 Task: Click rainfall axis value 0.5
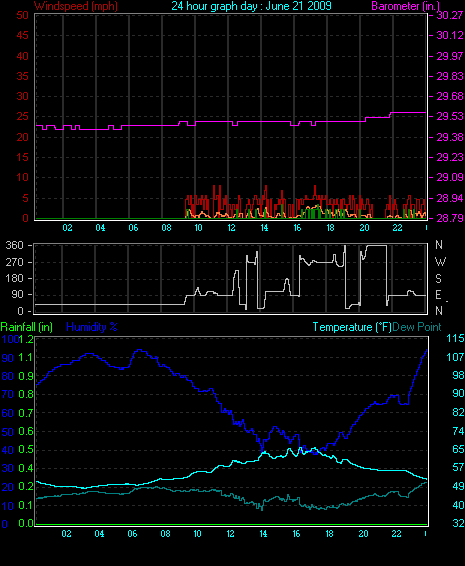click(x=26, y=449)
